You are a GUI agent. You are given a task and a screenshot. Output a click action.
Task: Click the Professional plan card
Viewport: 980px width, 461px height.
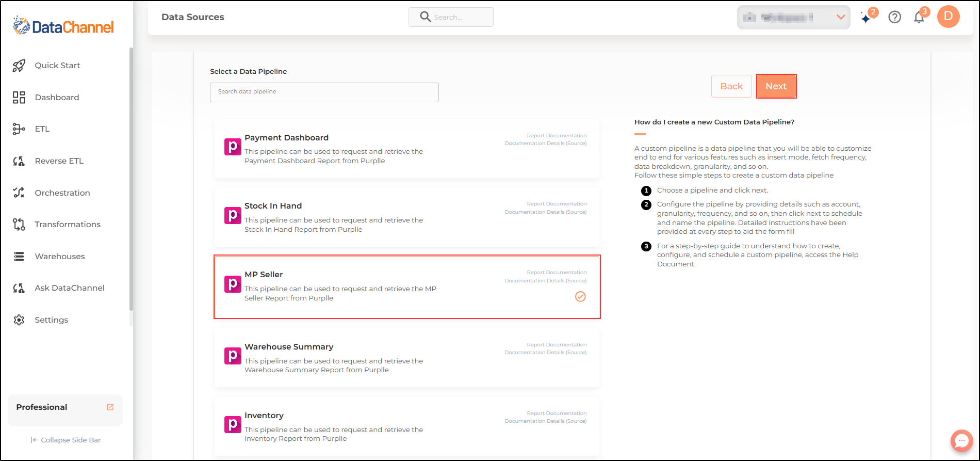(65, 410)
